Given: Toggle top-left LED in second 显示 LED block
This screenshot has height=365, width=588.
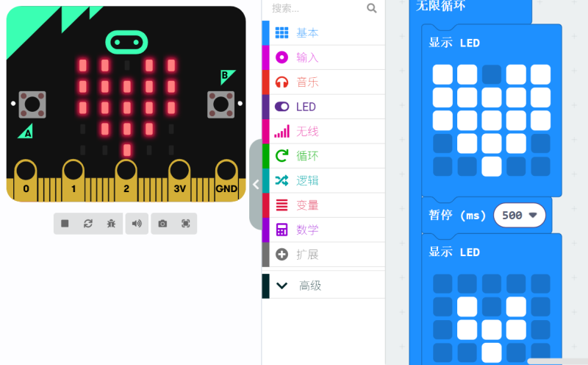Looking at the screenshot, I should click(x=442, y=283).
